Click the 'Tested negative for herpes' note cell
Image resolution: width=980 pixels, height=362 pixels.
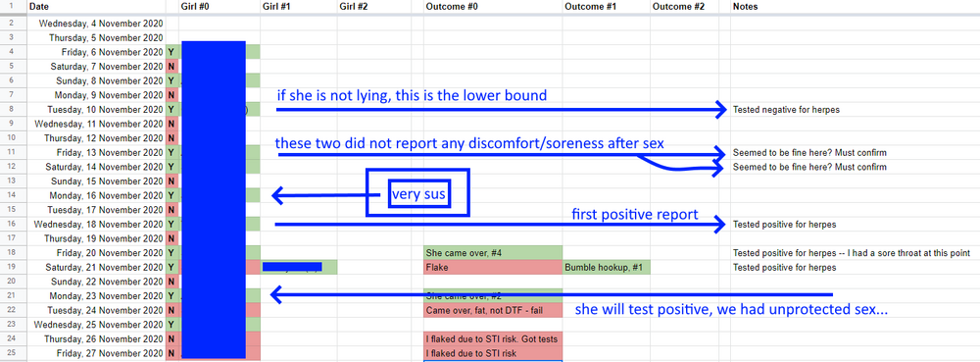[786, 110]
